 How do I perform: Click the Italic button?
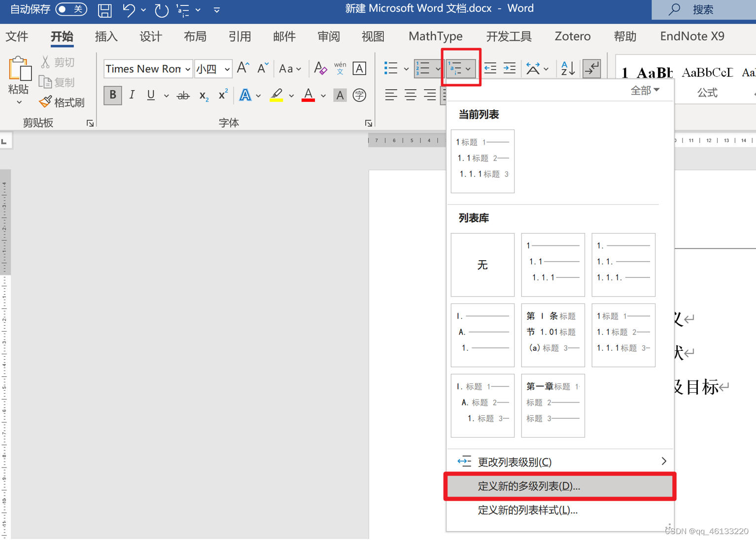click(x=132, y=95)
